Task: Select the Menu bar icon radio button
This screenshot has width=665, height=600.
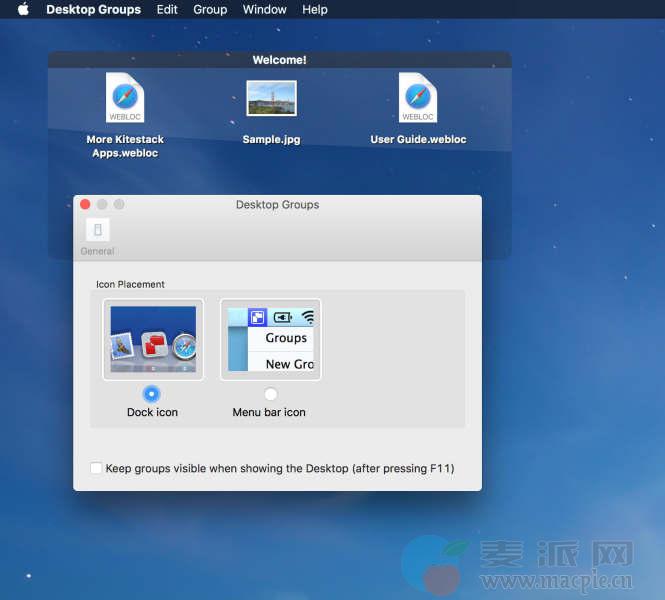Action: point(270,394)
